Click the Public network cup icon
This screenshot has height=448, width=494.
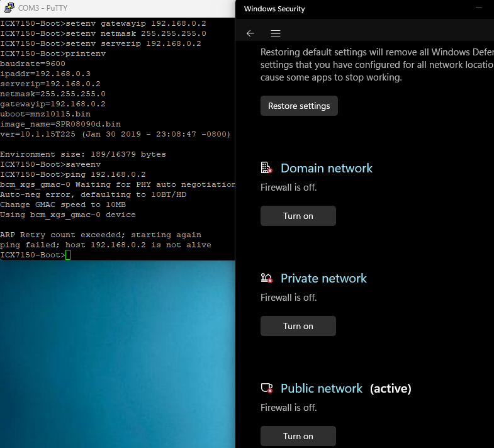pos(266,388)
